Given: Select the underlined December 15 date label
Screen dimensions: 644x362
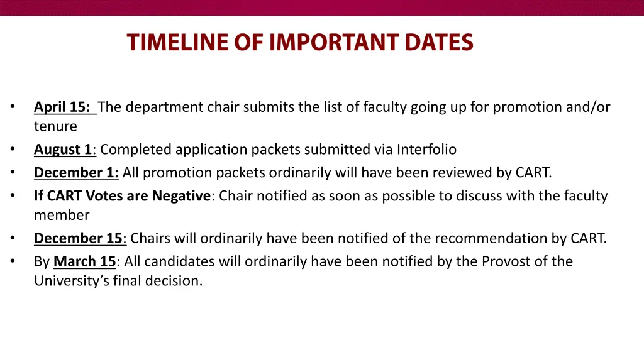Looking at the screenshot, I should tap(79, 238).
